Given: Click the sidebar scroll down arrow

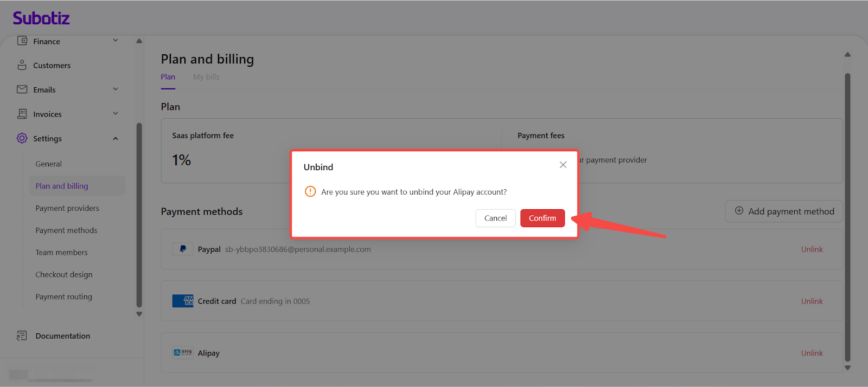Looking at the screenshot, I should [x=139, y=314].
